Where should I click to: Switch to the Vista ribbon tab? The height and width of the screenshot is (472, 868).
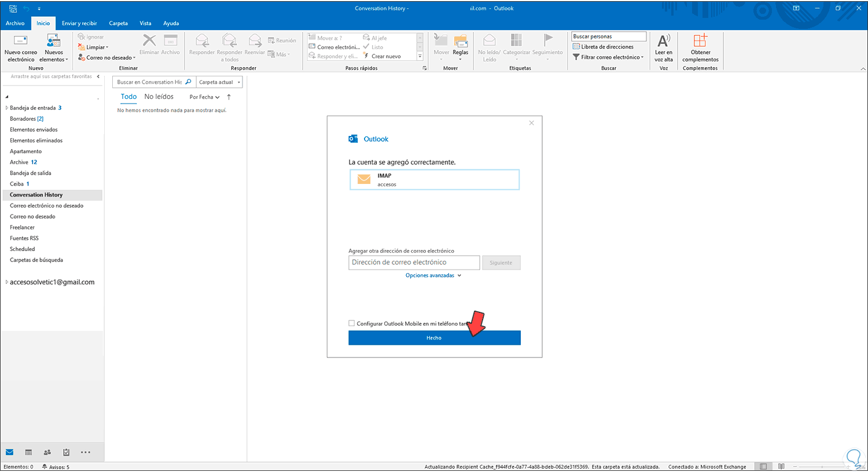[145, 23]
